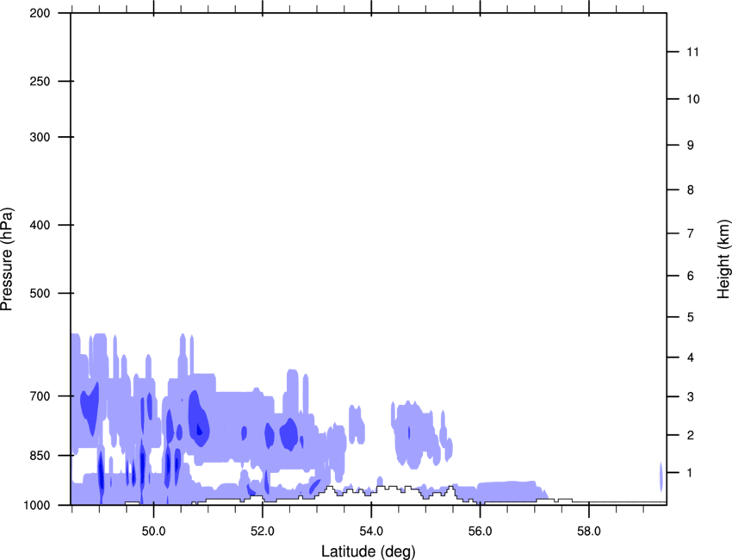
Task: Pick the 7 km height label
Action: point(691,233)
